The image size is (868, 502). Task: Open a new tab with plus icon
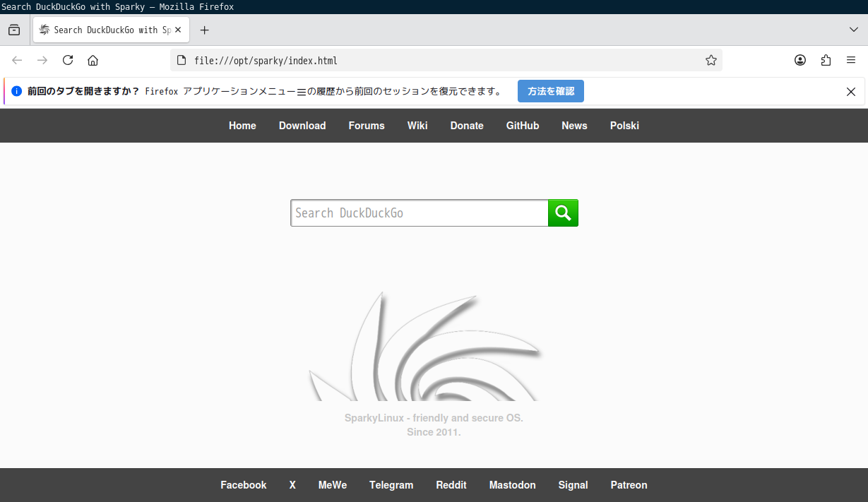pyautogui.click(x=205, y=30)
